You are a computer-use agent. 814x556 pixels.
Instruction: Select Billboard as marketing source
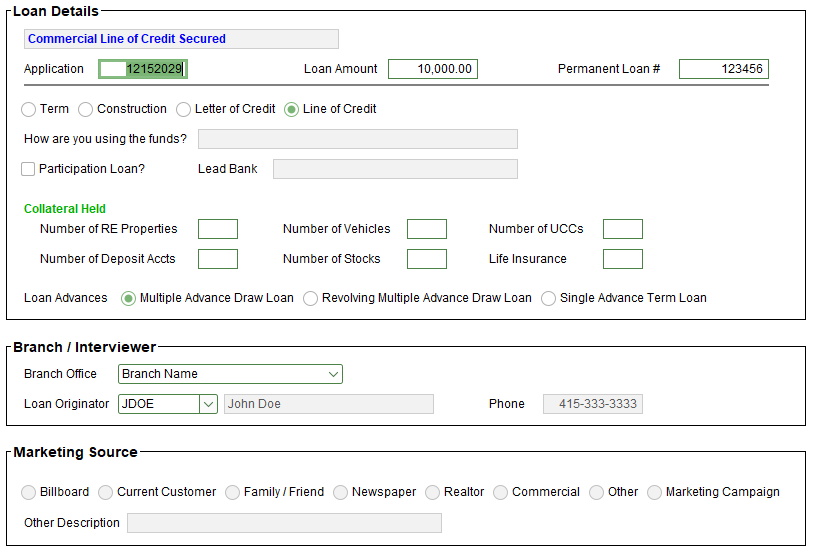[x=29, y=492]
